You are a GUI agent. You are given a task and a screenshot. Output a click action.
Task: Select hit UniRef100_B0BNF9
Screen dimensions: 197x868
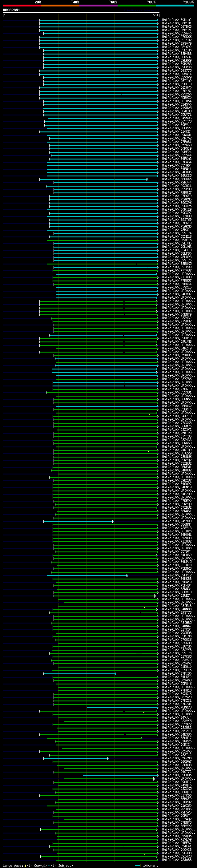[176, 315]
